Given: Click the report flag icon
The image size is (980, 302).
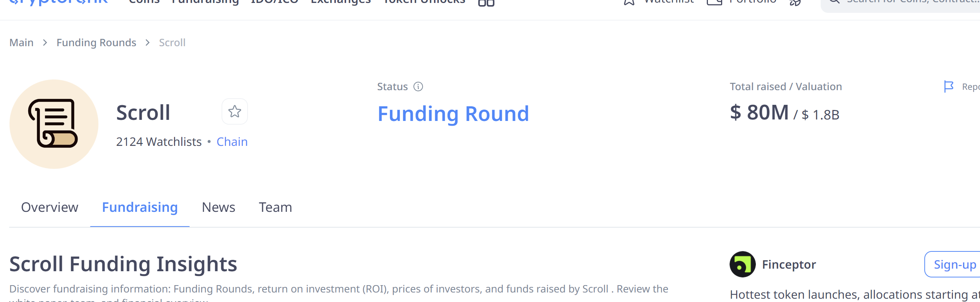Looking at the screenshot, I should [949, 86].
